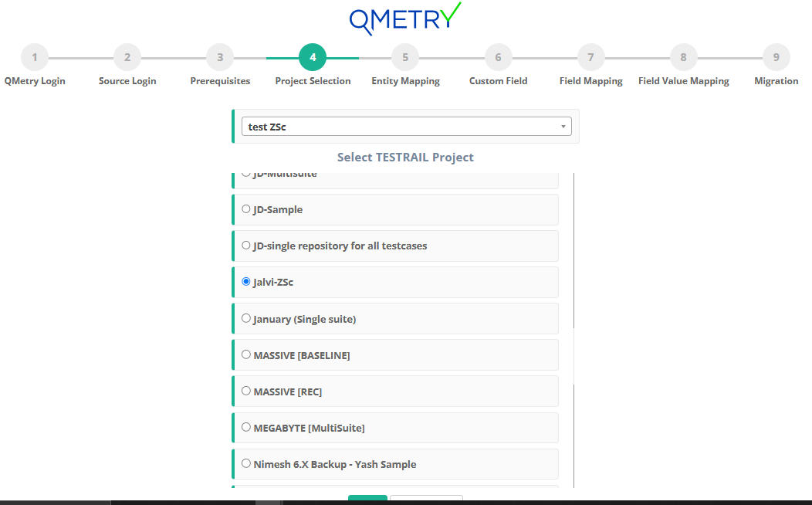812x505 pixels.
Task: Select Nimesh 6.X Backup - Yash Sample
Action: tap(246, 463)
